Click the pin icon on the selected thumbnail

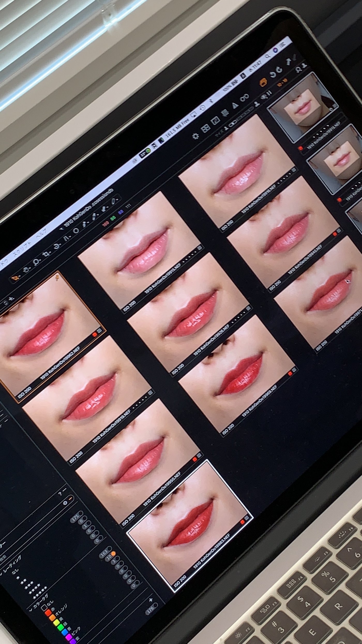pos(57,278)
